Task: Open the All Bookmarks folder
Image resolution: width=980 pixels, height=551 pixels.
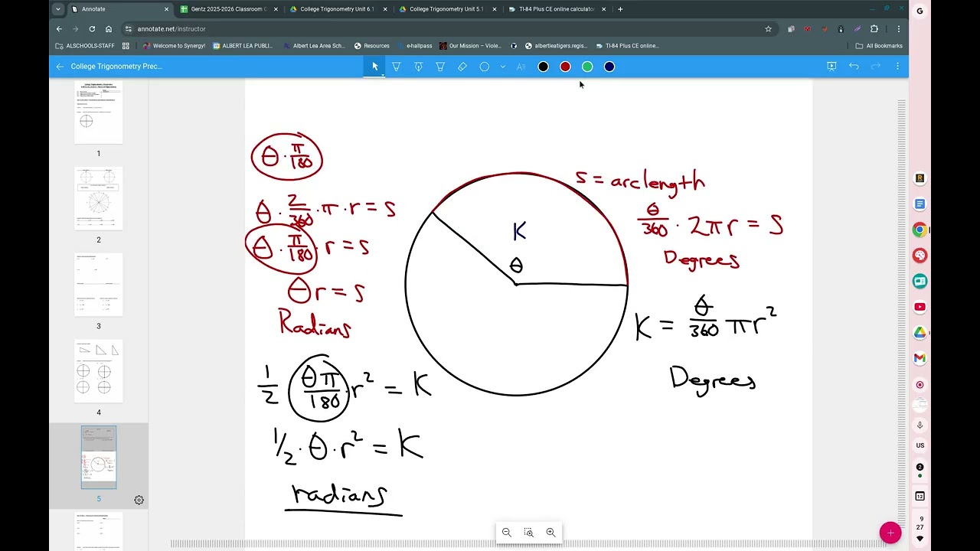Action: click(879, 46)
